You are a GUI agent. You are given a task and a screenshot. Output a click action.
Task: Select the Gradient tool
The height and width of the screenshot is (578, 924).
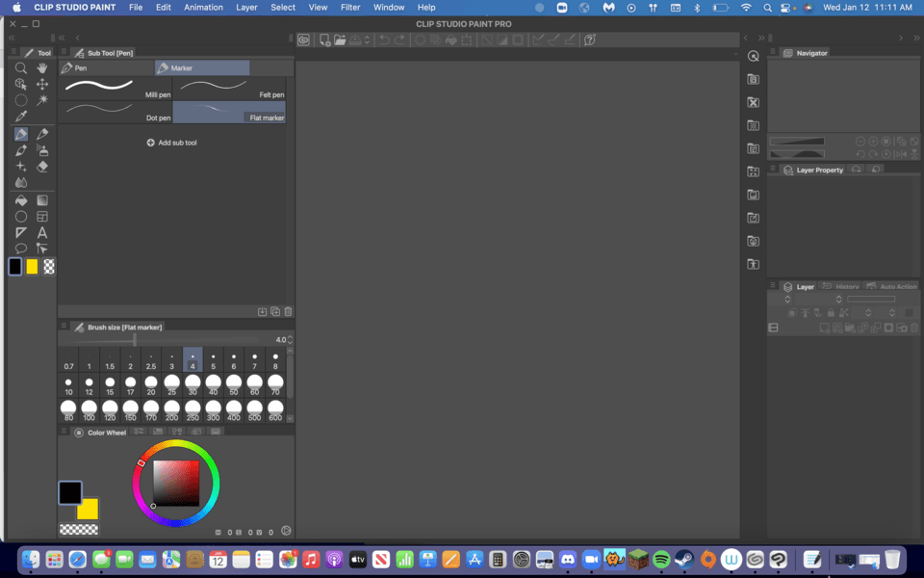pyautogui.click(x=41, y=200)
